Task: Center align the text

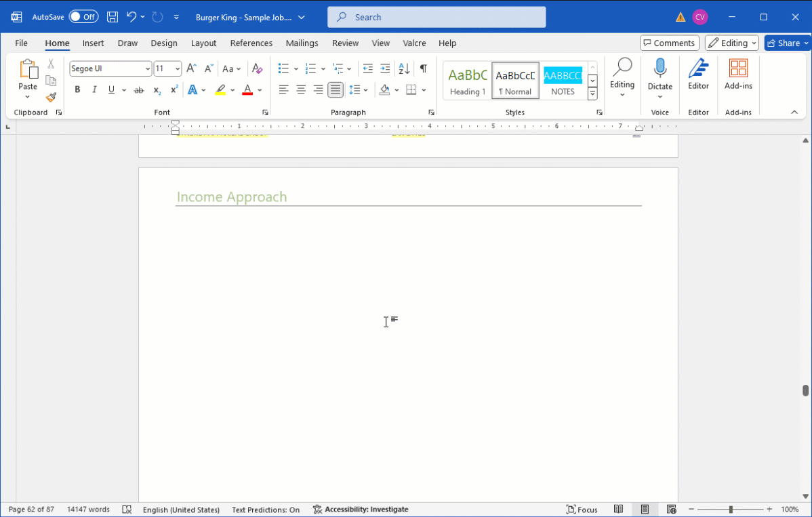Action: coord(301,90)
